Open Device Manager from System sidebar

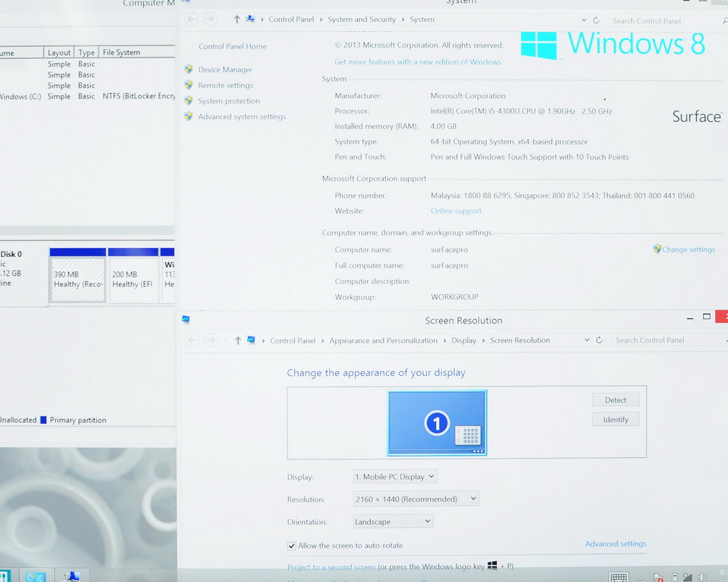(x=224, y=70)
